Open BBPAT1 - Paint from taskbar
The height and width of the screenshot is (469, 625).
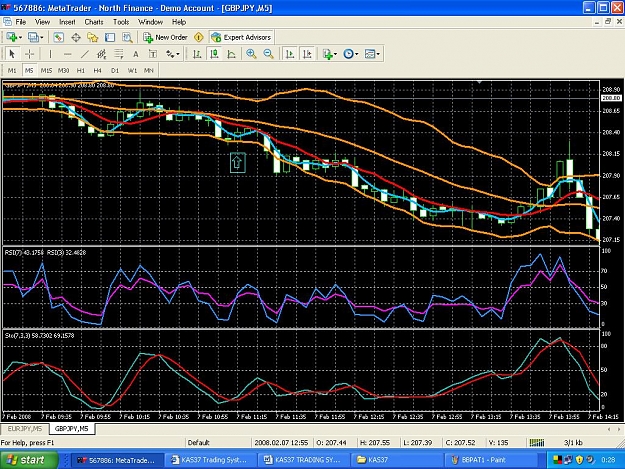(478, 460)
